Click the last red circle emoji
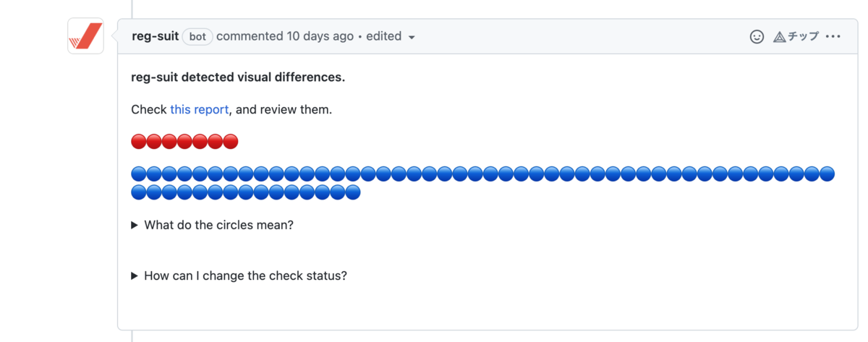Viewport: 868px width, 342px height. tap(231, 142)
